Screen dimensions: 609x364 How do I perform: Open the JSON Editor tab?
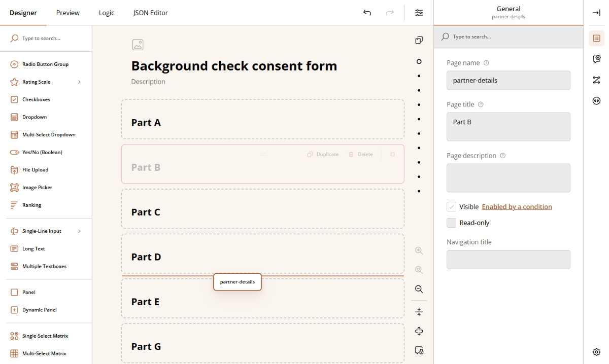150,13
